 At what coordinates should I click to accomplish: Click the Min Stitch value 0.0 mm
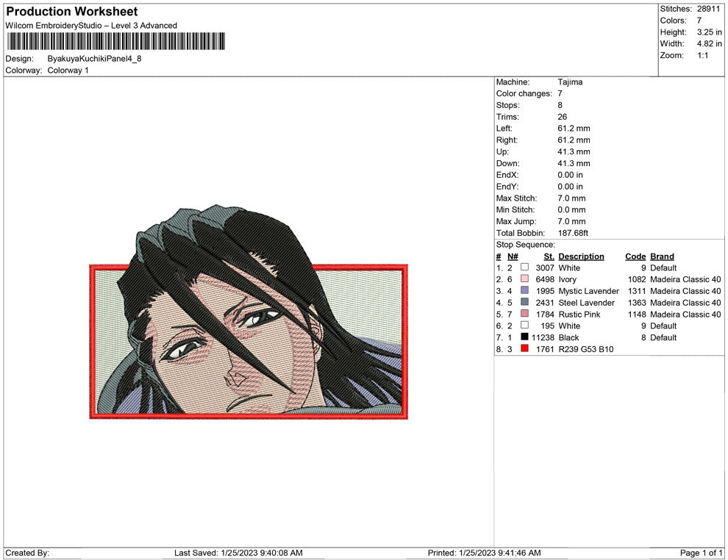pos(571,209)
